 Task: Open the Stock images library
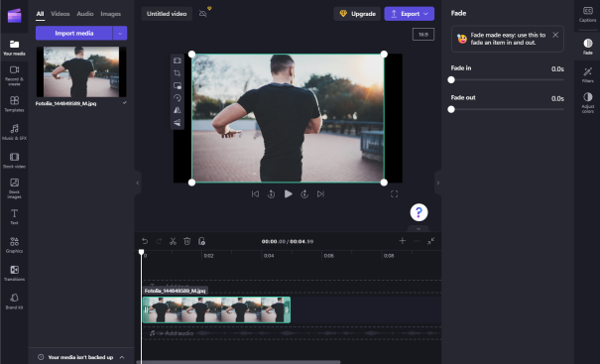click(x=14, y=187)
